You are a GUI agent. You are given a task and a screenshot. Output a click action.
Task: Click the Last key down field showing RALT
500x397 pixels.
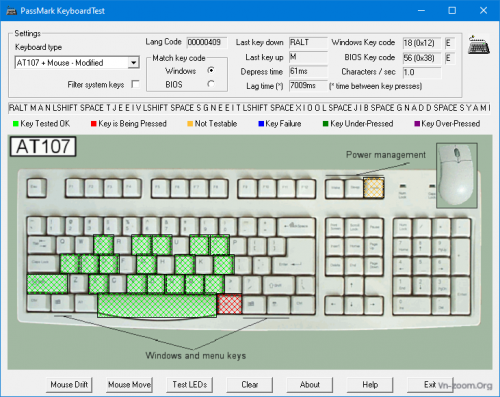308,42
